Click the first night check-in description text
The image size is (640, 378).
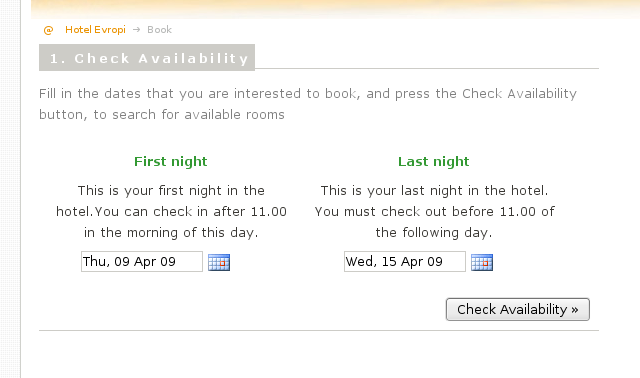pyautogui.click(x=171, y=211)
